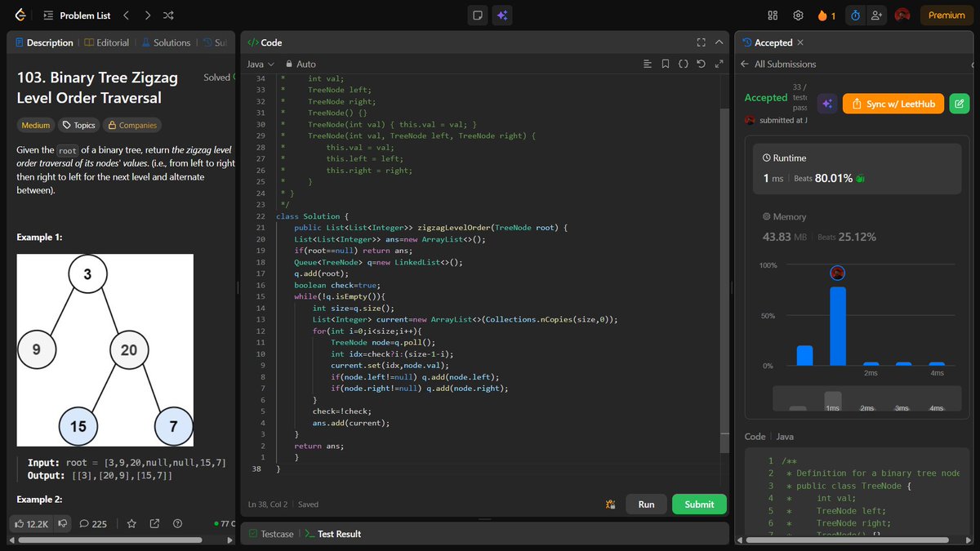
Task: Downvote the problem thumbs-down icon
Action: (x=62, y=524)
